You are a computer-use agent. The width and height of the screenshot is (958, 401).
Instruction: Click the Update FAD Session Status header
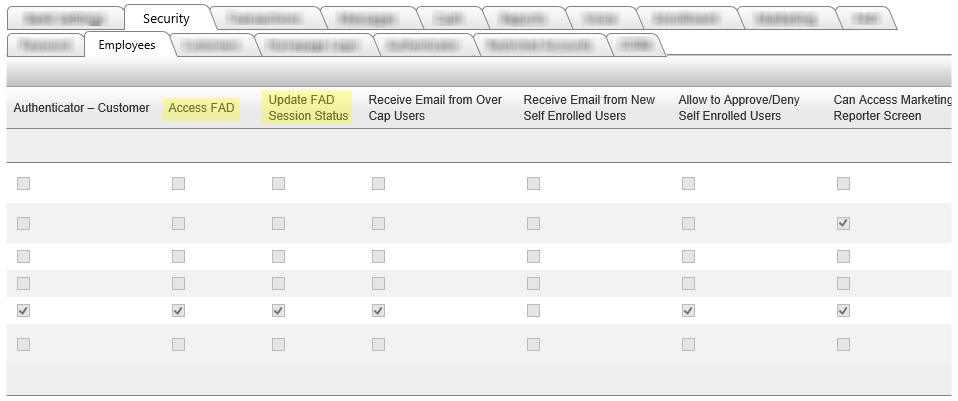click(308, 108)
